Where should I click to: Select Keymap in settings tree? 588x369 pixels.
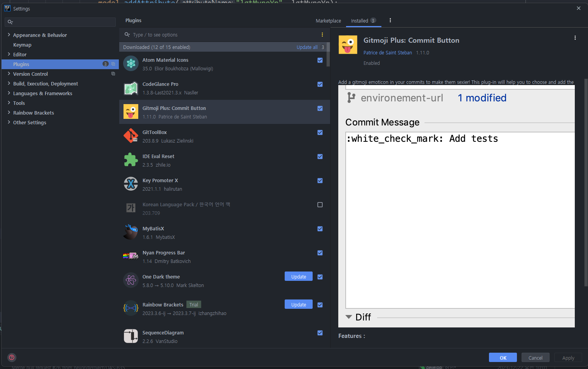[22, 45]
